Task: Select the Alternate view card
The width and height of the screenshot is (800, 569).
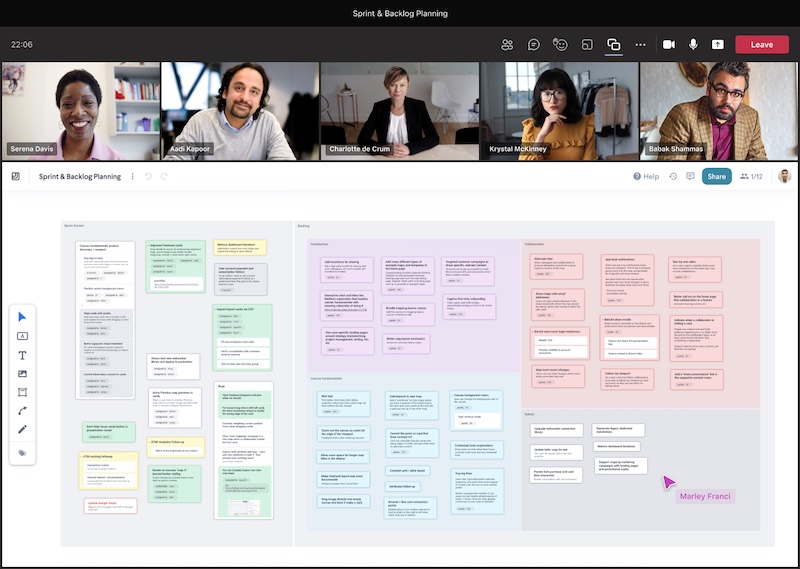Action: [x=557, y=266]
